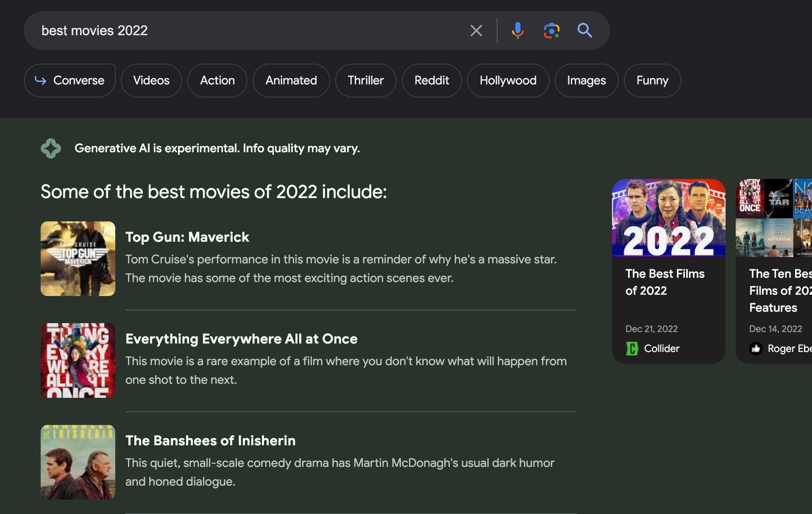Screen dimensions: 812x514
Task: Click the Collider source logo icon
Action: (x=632, y=349)
